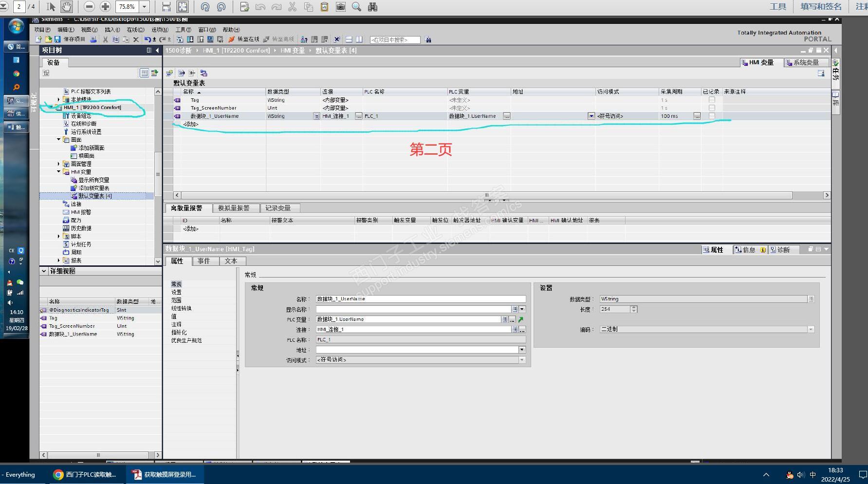Click 保存项目 button label
The image size is (868, 484).
74,39
